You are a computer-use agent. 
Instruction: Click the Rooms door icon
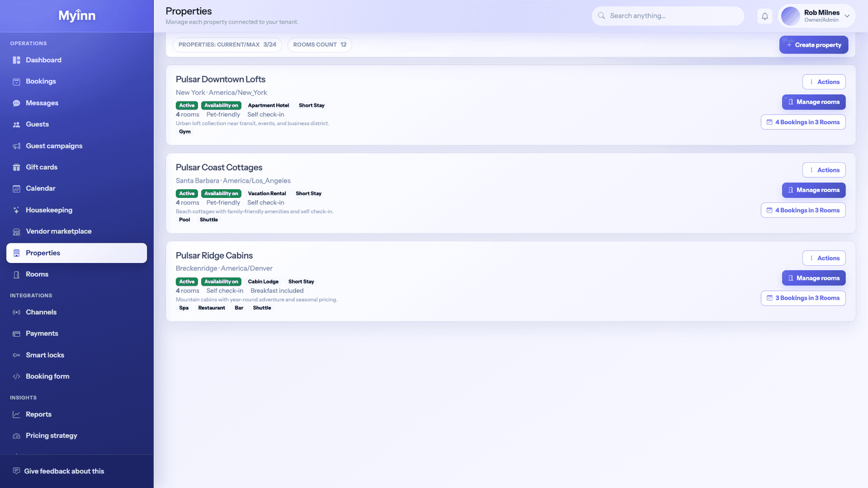click(x=16, y=274)
